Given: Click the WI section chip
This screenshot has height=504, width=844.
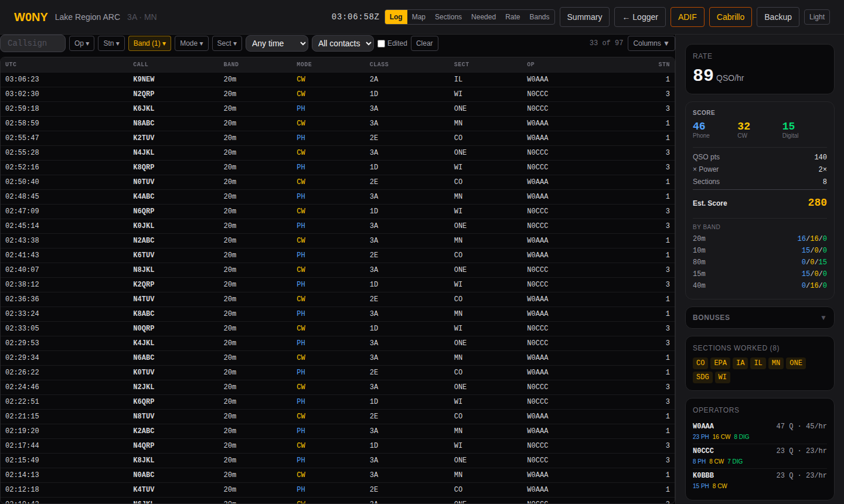Looking at the screenshot, I should pos(722,377).
